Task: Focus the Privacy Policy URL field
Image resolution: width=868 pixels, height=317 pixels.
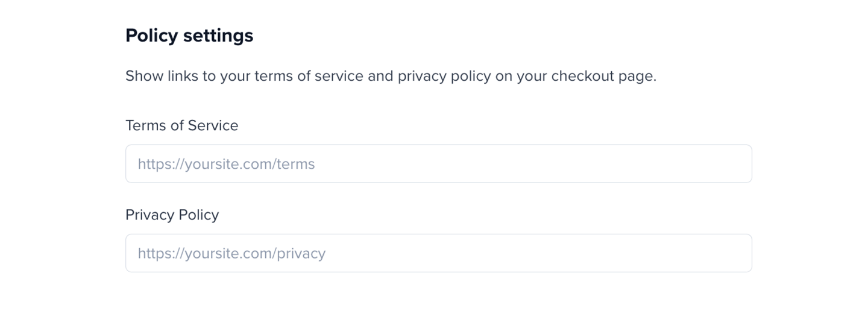Action: click(438, 253)
